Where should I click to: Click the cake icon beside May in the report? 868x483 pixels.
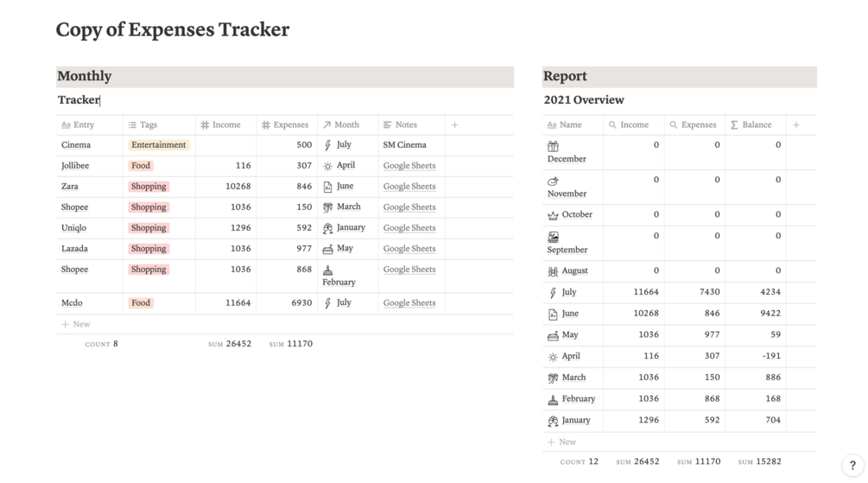(553, 335)
